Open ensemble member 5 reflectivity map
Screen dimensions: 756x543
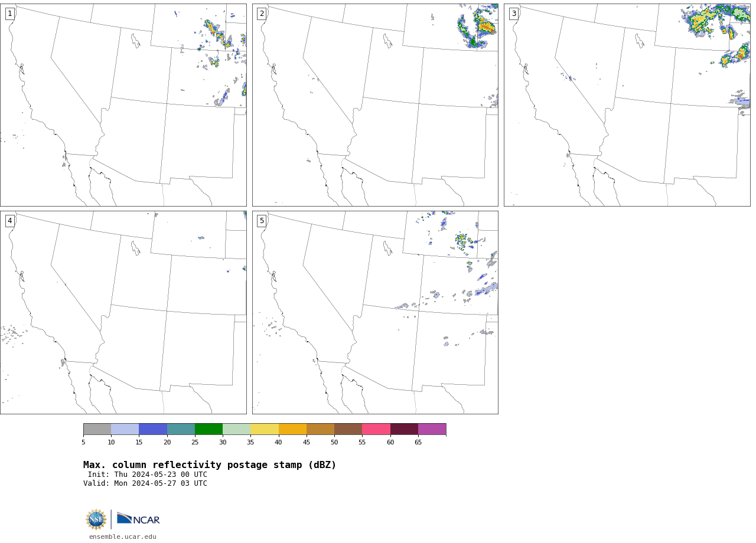[x=375, y=312]
